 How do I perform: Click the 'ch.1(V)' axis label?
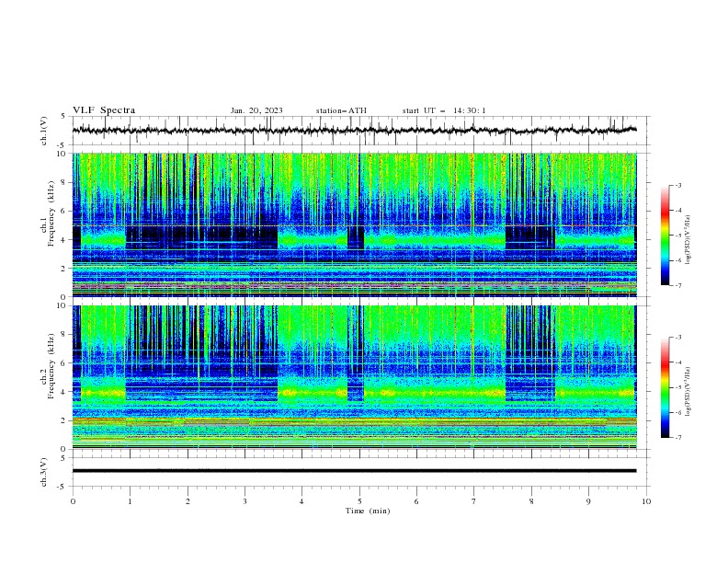pyautogui.click(x=44, y=131)
